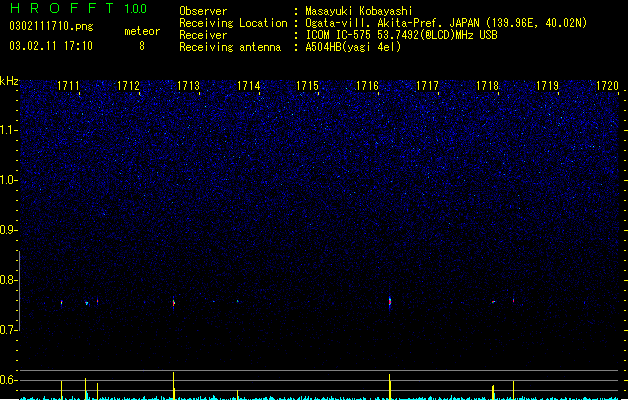Click the strong meteor echo just after 1716

[x=390, y=302]
